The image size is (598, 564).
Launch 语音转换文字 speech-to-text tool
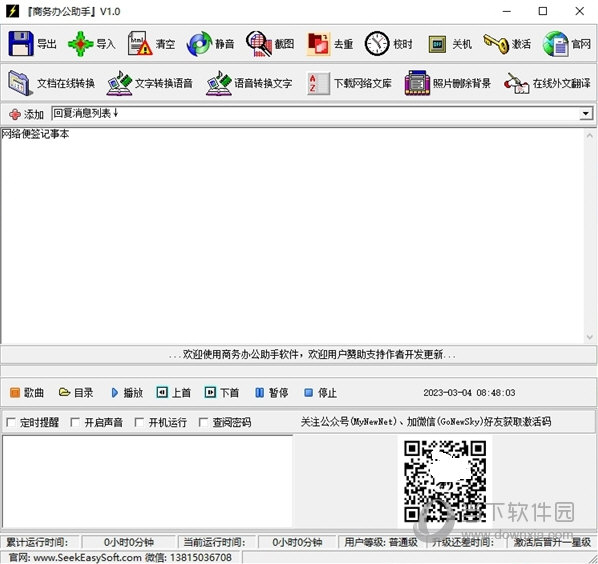[249, 83]
